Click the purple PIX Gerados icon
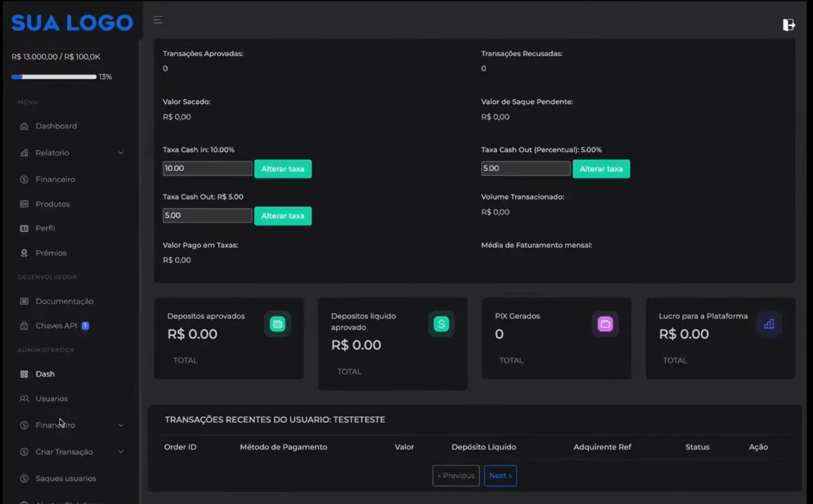 [605, 324]
